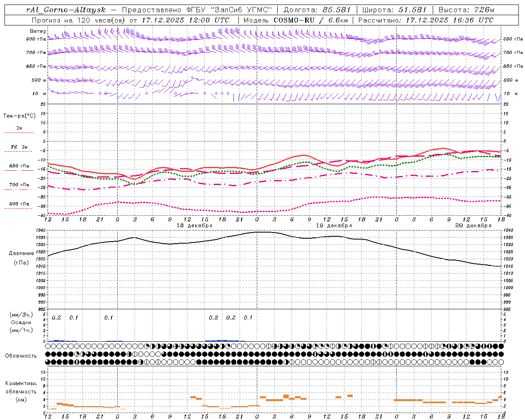This screenshot has width=525, height=420.
Task: Click the dotted line sample under 500 гПа legend
Action: [19, 209]
